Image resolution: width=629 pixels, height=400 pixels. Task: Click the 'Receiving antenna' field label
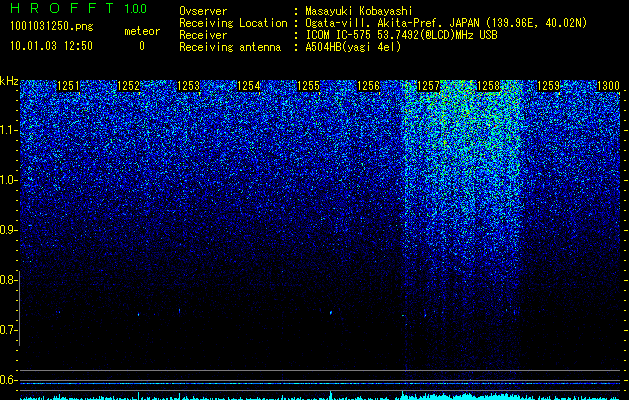coord(230,47)
